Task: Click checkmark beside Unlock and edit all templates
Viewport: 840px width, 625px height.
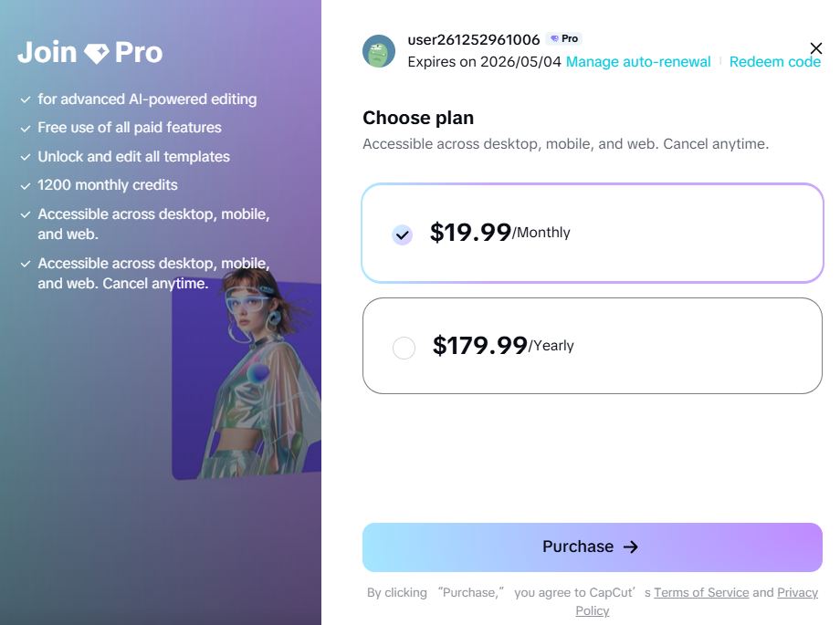Action: click(26, 157)
